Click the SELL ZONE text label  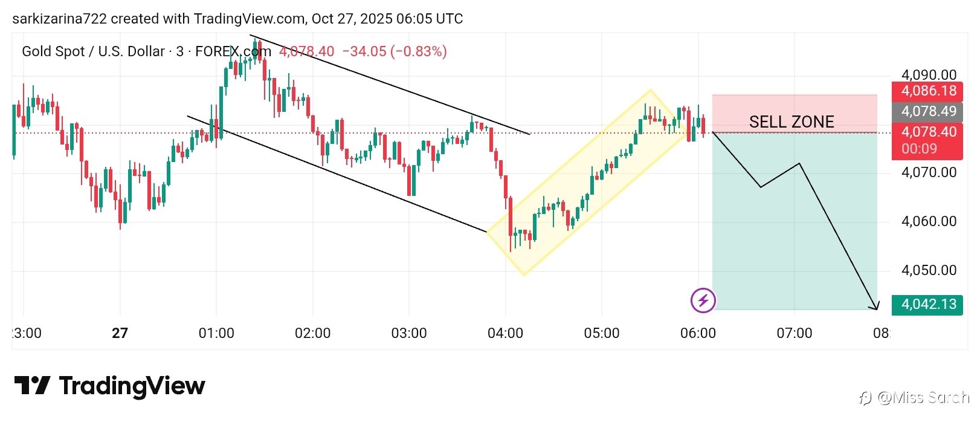[x=791, y=122]
